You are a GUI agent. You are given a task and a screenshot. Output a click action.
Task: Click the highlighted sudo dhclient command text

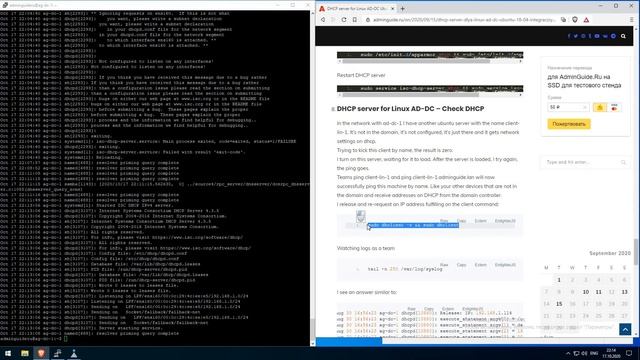pos(413,225)
